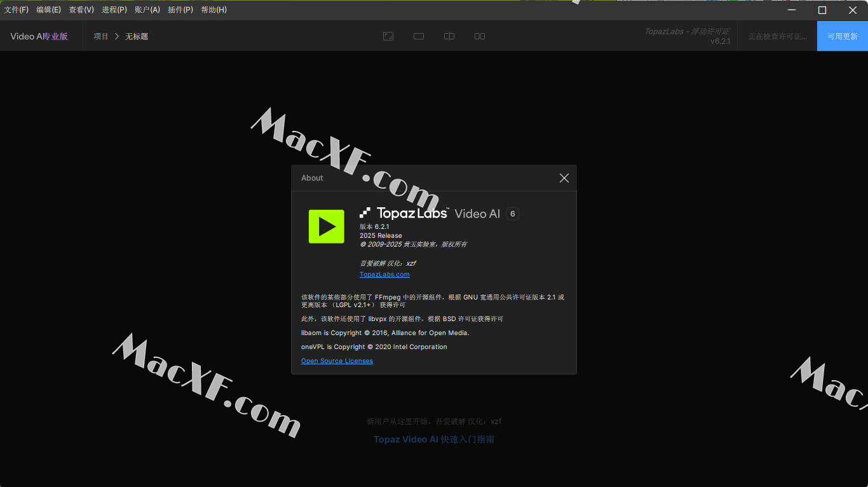This screenshot has width=868, height=487.
Task: Click the Topaz Labs logo in About
Action: point(404,213)
